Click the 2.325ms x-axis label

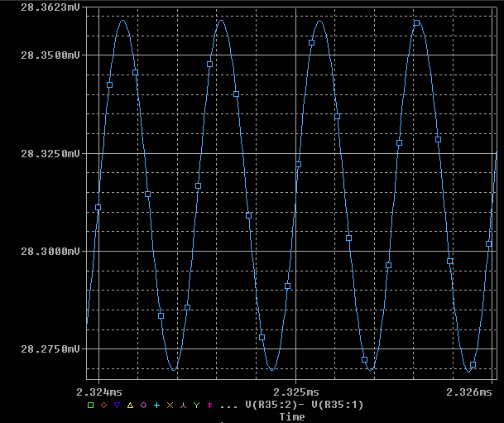[296, 392]
